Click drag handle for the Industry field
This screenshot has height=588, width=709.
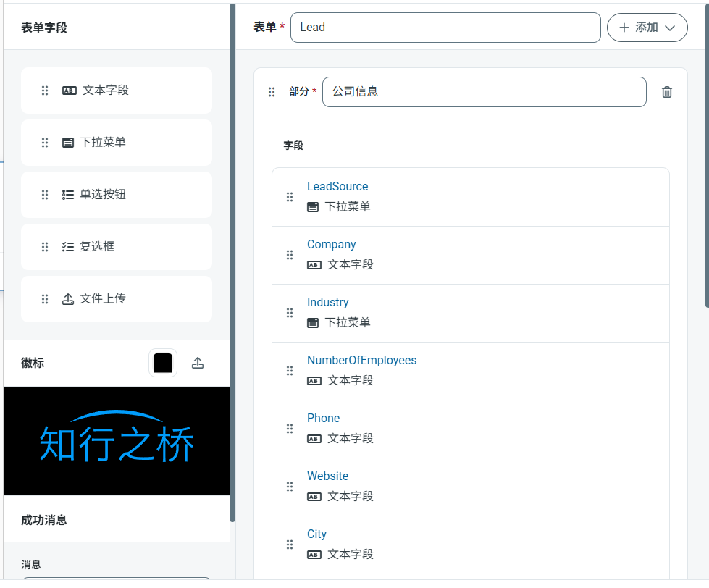point(290,313)
